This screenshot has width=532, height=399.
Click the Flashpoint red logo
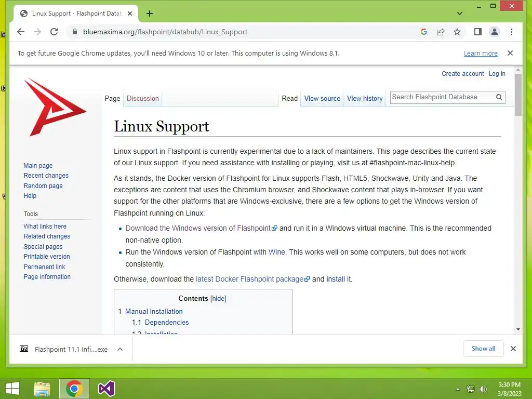click(55, 107)
